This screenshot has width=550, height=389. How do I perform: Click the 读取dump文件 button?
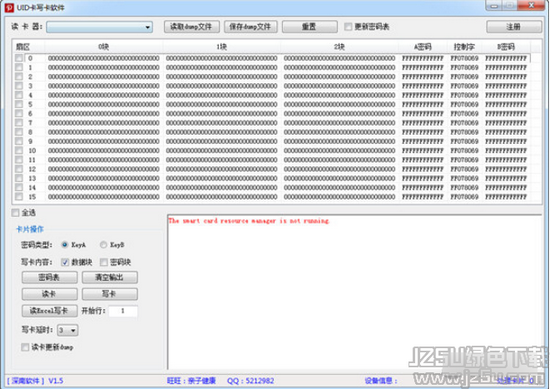[192, 27]
